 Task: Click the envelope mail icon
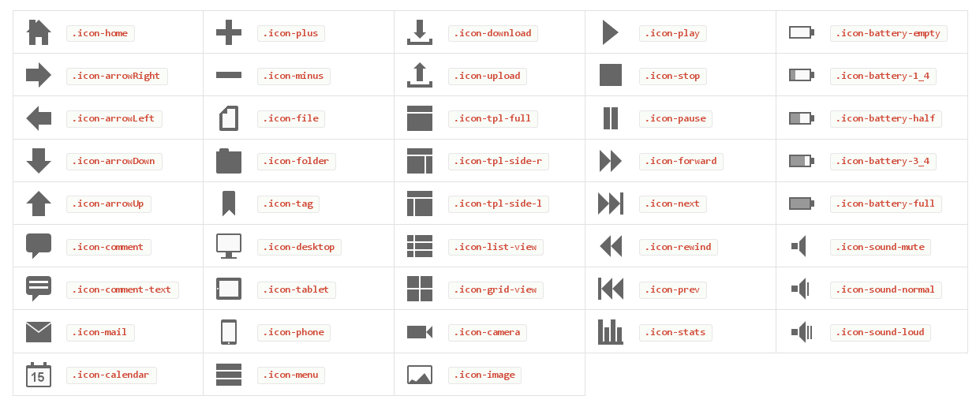(39, 332)
